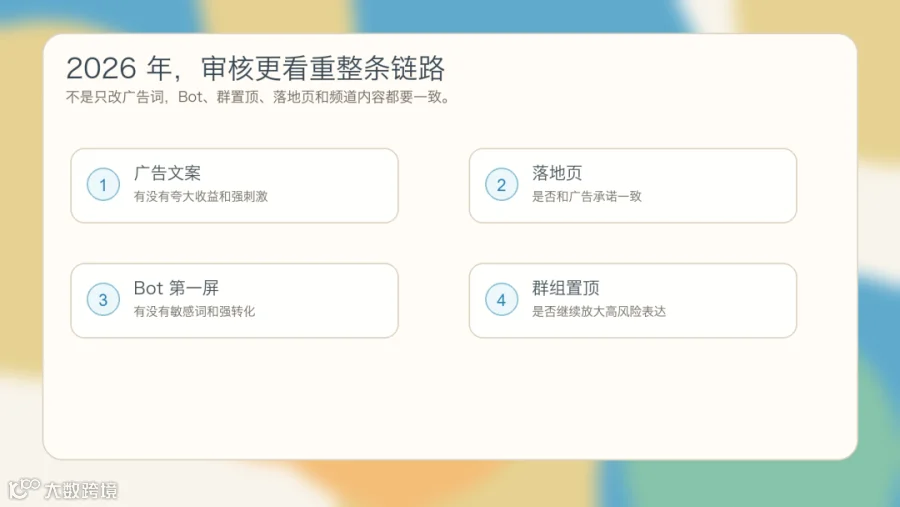
Task: Click the number 3 circle icon
Action: [103, 300]
